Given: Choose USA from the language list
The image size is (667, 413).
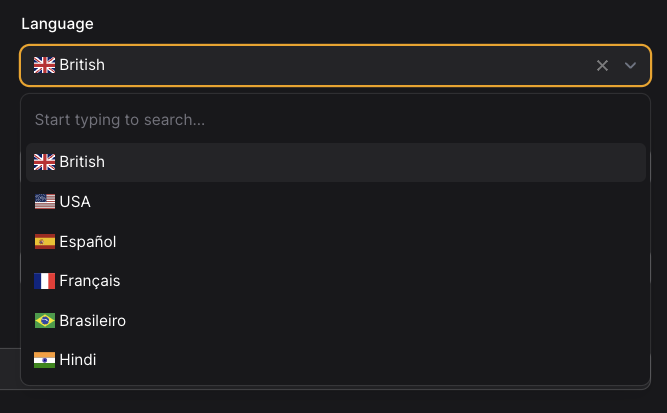Looking at the screenshot, I should coord(336,202).
